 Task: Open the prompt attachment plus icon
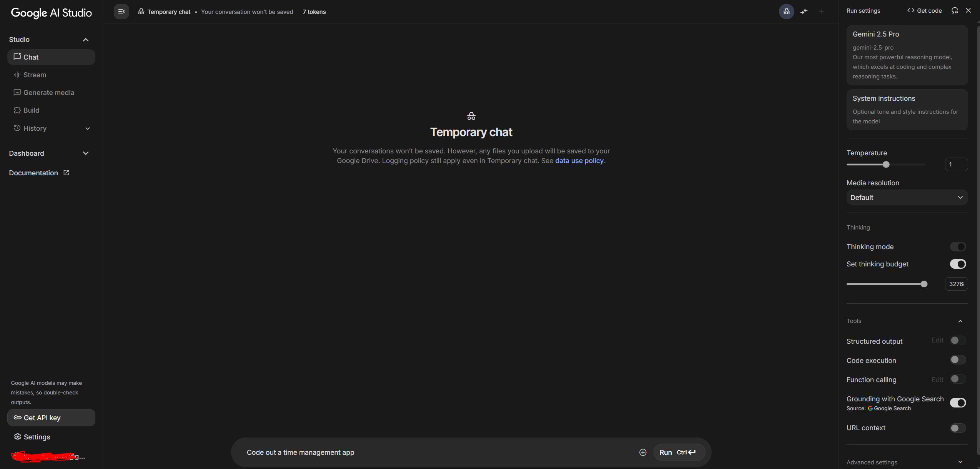click(x=642, y=452)
